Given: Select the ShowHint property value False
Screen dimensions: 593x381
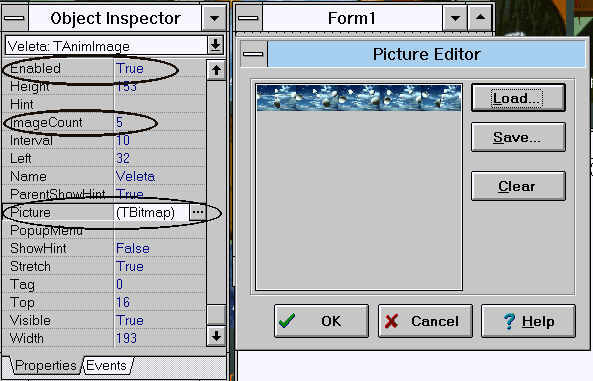Looking at the screenshot, I should [x=133, y=248].
